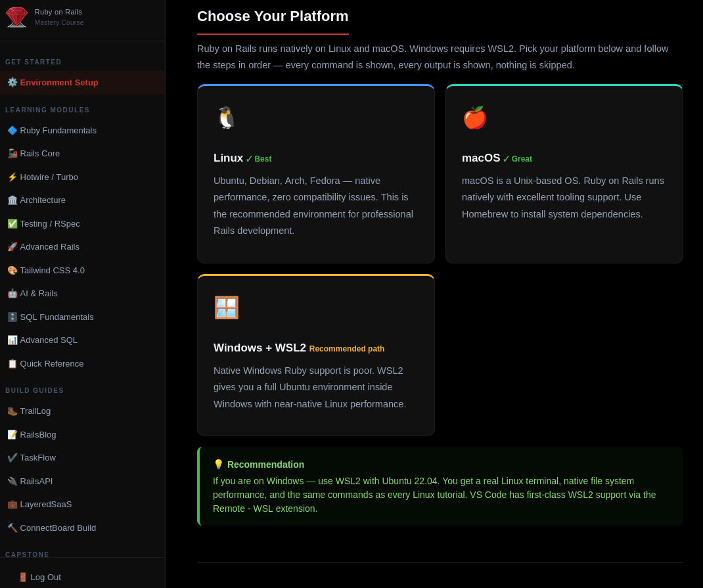
Task: Click the light bulb icon in Recommendation
Action: pyautogui.click(x=218, y=464)
